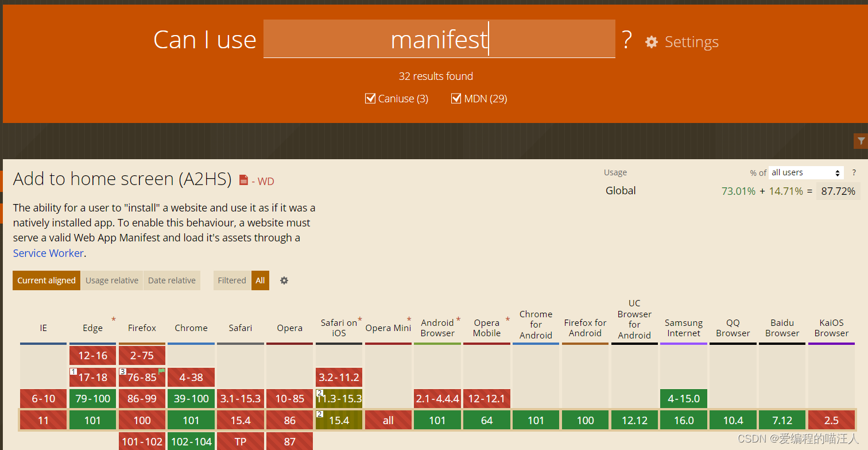Image resolution: width=868 pixels, height=450 pixels.
Task: Focus the manifest search input field
Action: pos(439,39)
